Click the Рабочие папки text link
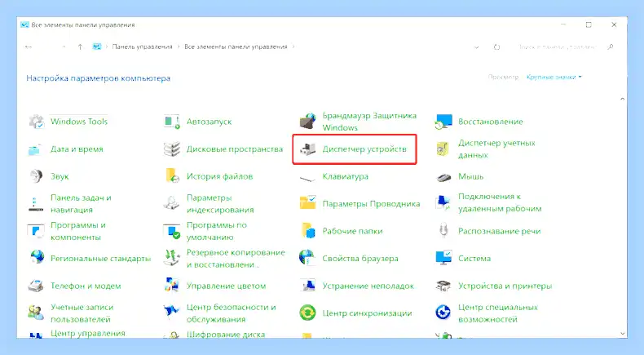The height and width of the screenshot is (355, 644). [x=352, y=231]
